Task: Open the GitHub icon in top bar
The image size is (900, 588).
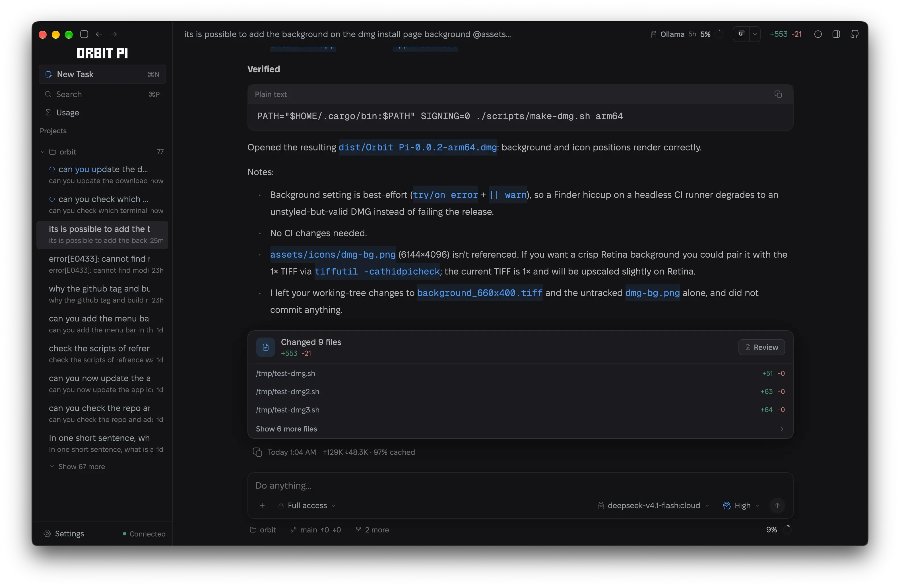Action: pos(854,34)
